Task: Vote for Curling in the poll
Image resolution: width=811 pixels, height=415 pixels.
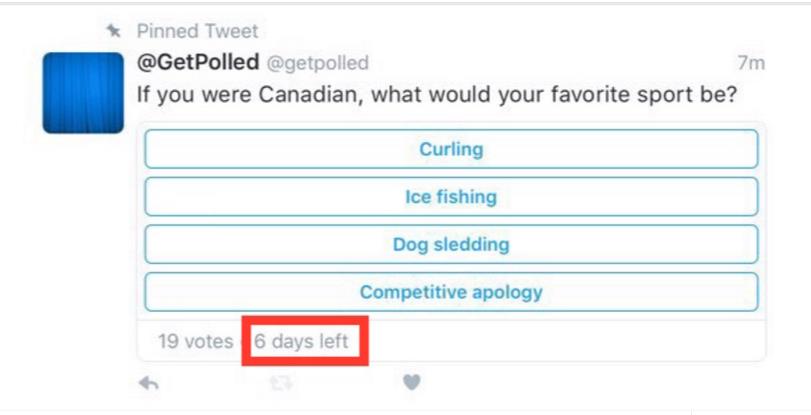Action: click(x=451, y=150)
